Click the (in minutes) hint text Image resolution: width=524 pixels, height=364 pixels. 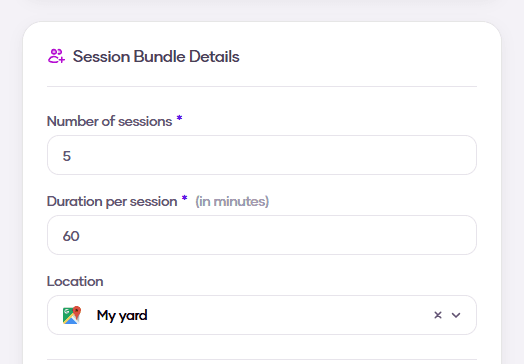point(232,202)
